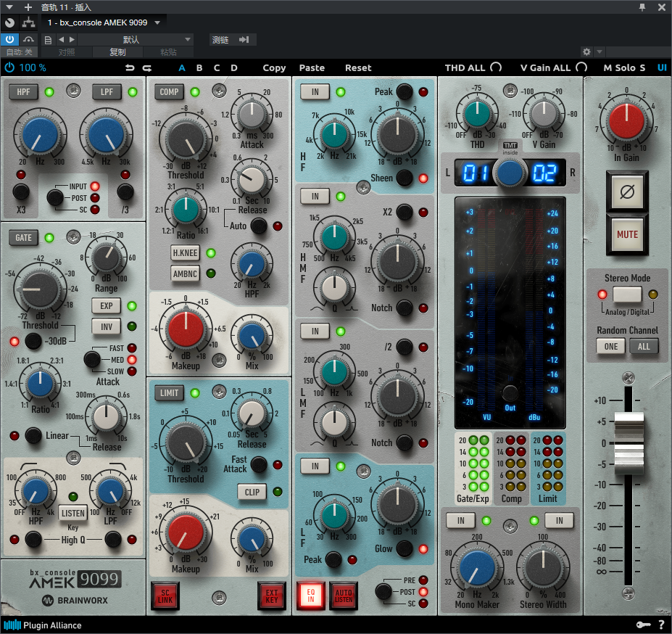Select preset bank C
Image resolution: width=672 pixels, height=634 pixels.
coord(217,67)
